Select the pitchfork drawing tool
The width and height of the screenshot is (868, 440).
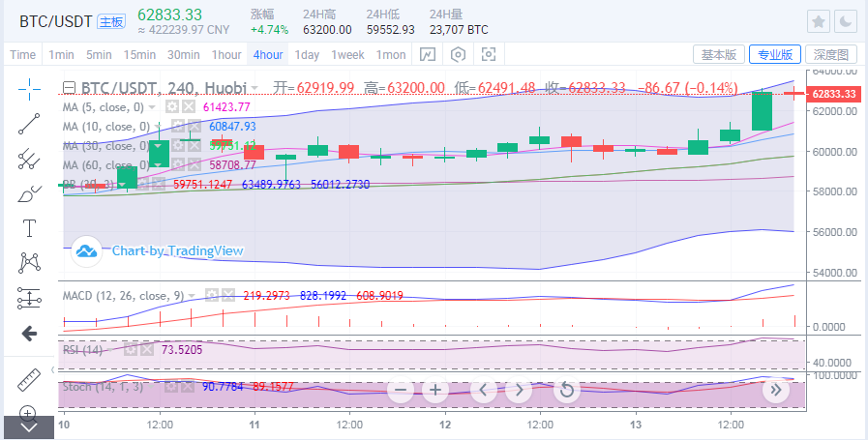[28, 159]
